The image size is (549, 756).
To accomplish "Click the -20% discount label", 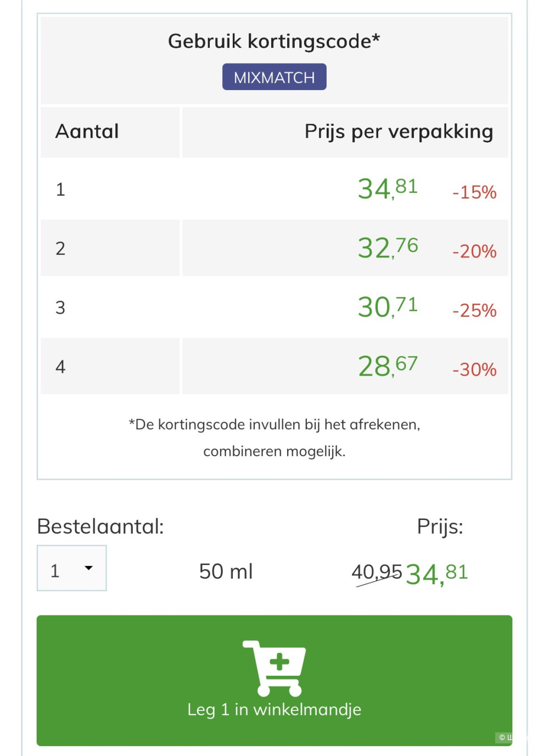I will pos(474,251).
